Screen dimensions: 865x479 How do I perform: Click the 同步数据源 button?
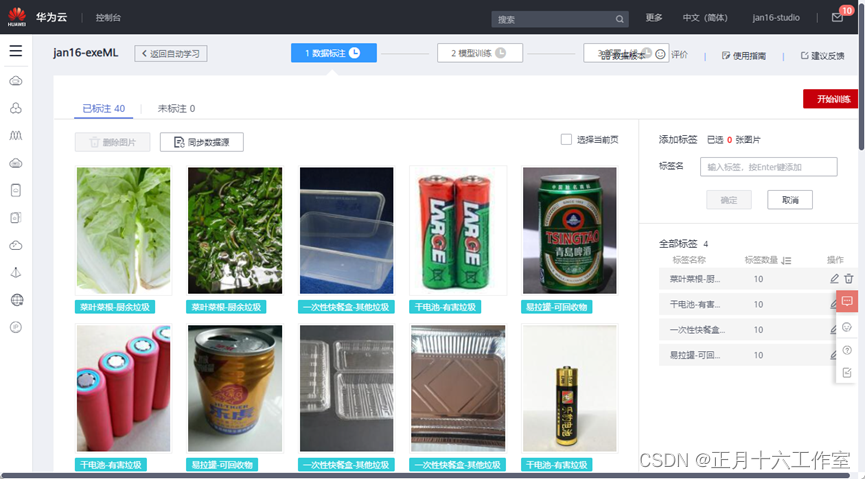[x=201, y=142]
